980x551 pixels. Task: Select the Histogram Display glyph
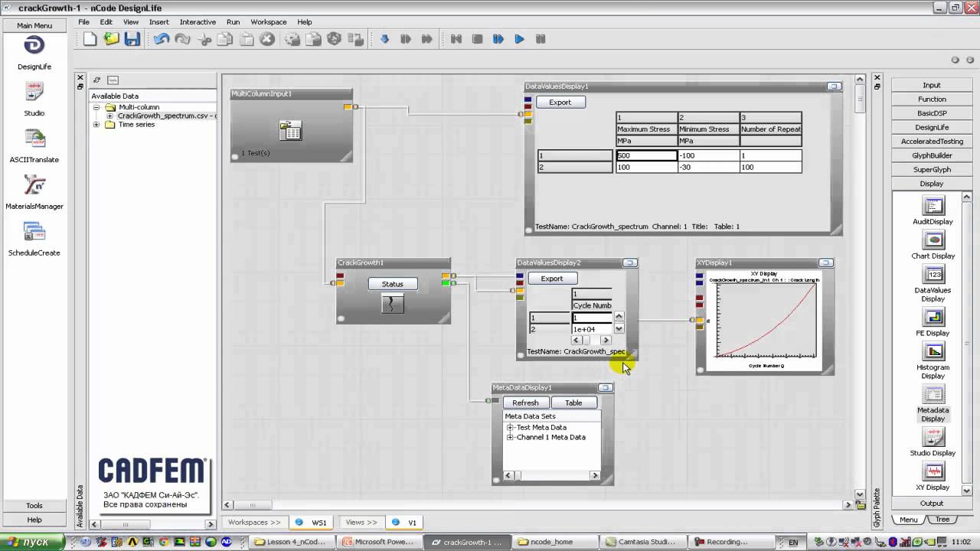click(933, 351)
